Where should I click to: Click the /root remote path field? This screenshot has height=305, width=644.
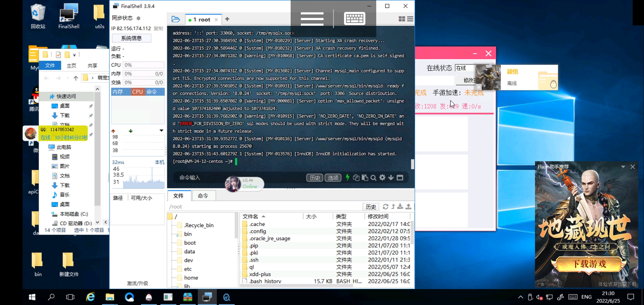tap(265, 207)
